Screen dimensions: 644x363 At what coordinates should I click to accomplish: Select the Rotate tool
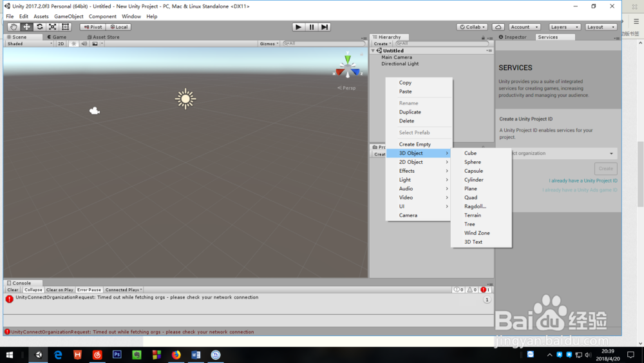(x=39, y=26)
